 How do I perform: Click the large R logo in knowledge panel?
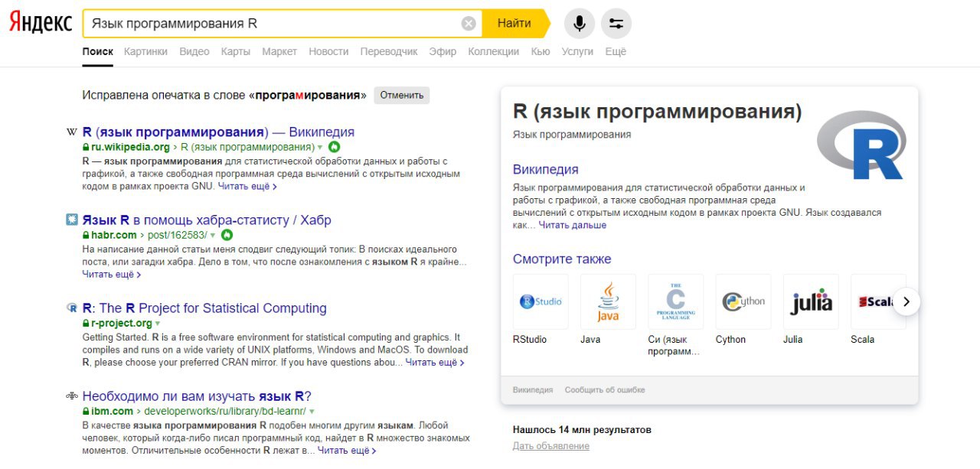click(861, 145)
